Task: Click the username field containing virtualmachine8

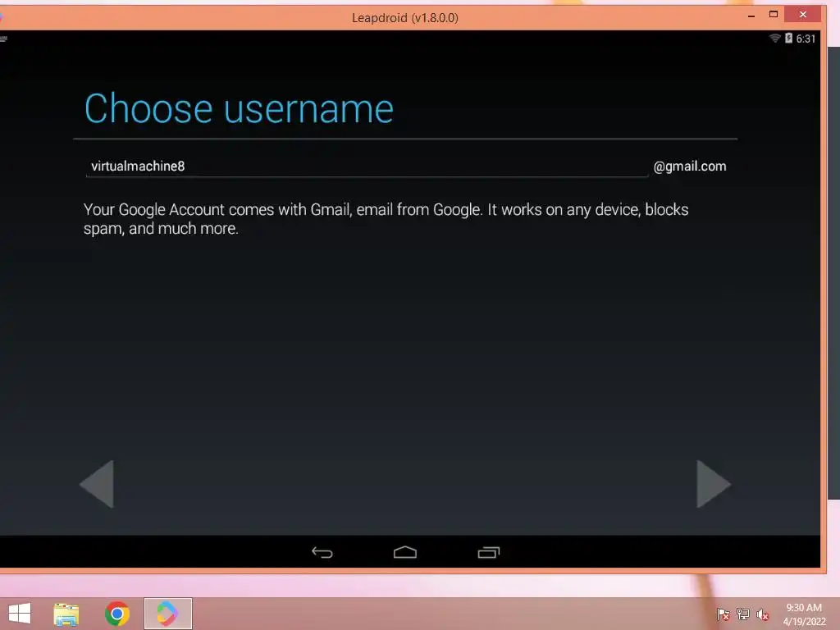Action: coord(367,166)
